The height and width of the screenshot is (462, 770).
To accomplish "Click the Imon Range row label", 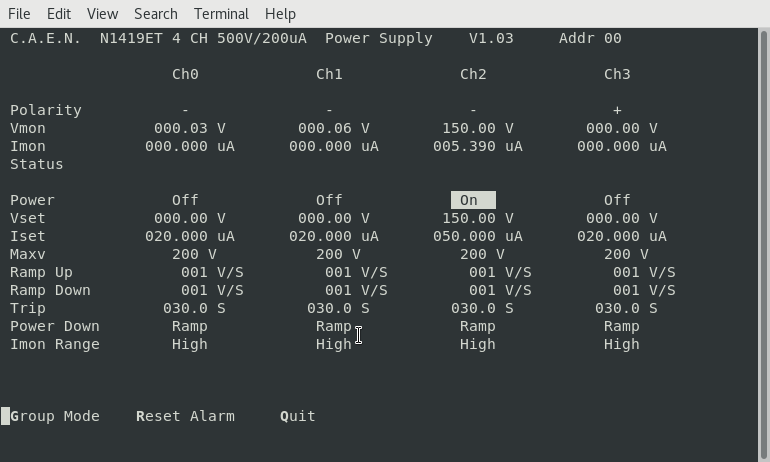I will 55,345.
